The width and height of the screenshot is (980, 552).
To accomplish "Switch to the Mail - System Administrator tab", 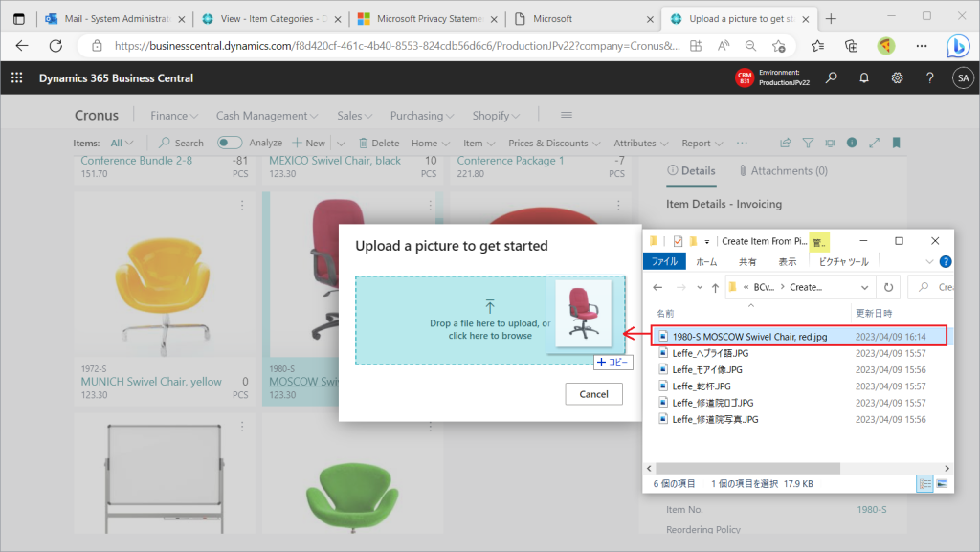I will coord(116,19).
